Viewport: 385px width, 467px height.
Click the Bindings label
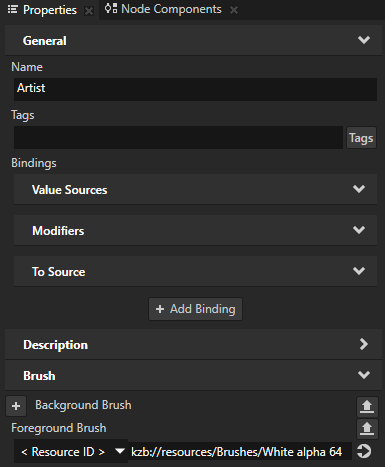(34, 163)
